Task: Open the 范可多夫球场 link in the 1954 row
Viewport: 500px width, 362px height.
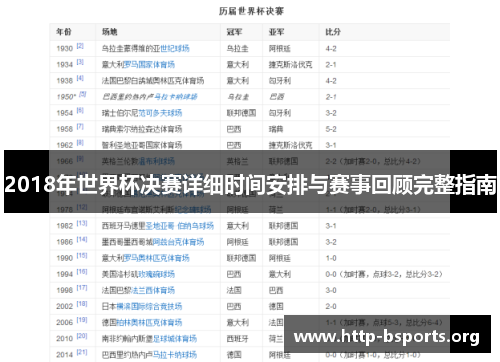Action: 160,113
